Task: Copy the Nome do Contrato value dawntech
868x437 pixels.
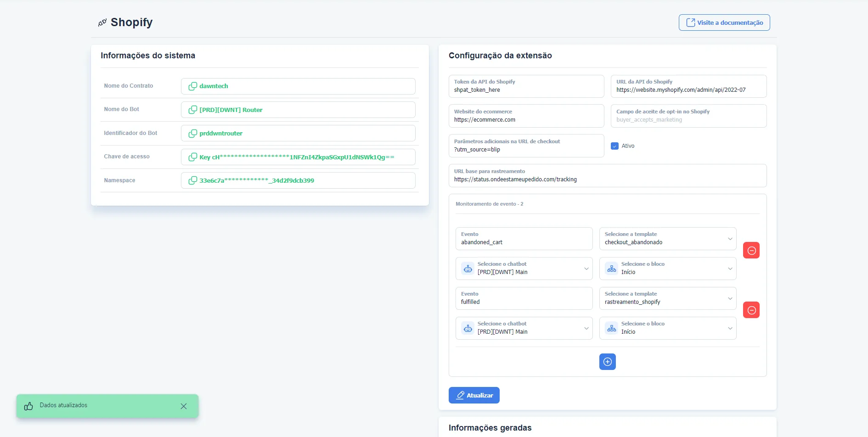Action: (x=193, y=86)
